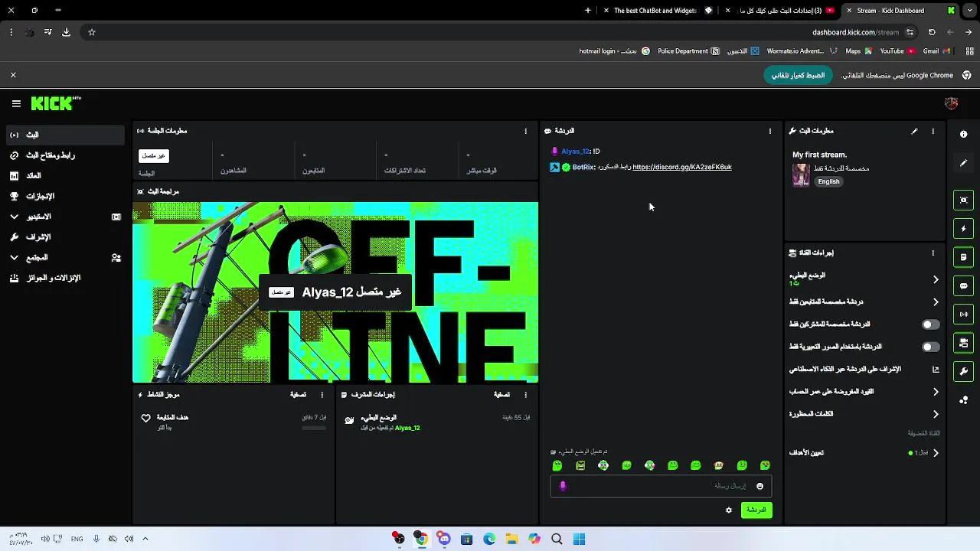Open options menu of معلومات الجلسة panel
Screen dimensions: 980x551
525,131
